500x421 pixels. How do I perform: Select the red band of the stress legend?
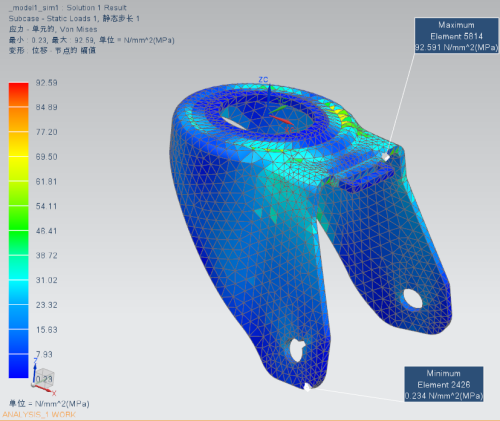[x=19, y=95]
